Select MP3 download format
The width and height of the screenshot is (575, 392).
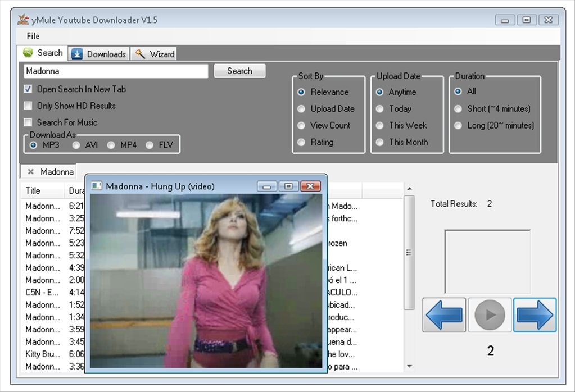pyautogui.click(x=33, y=145)
